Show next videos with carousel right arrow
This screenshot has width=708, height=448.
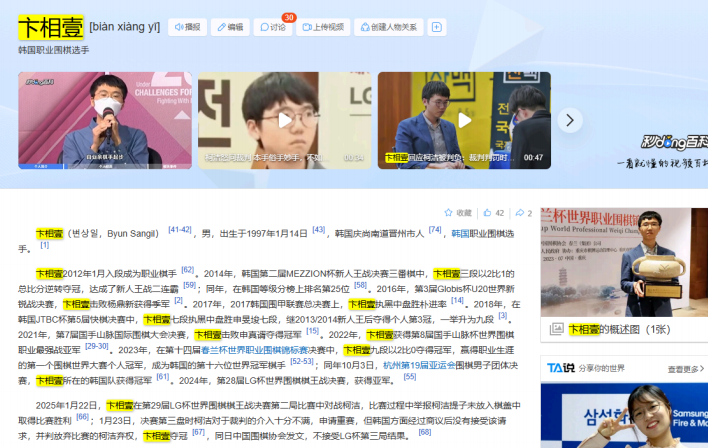coord(569,121)
